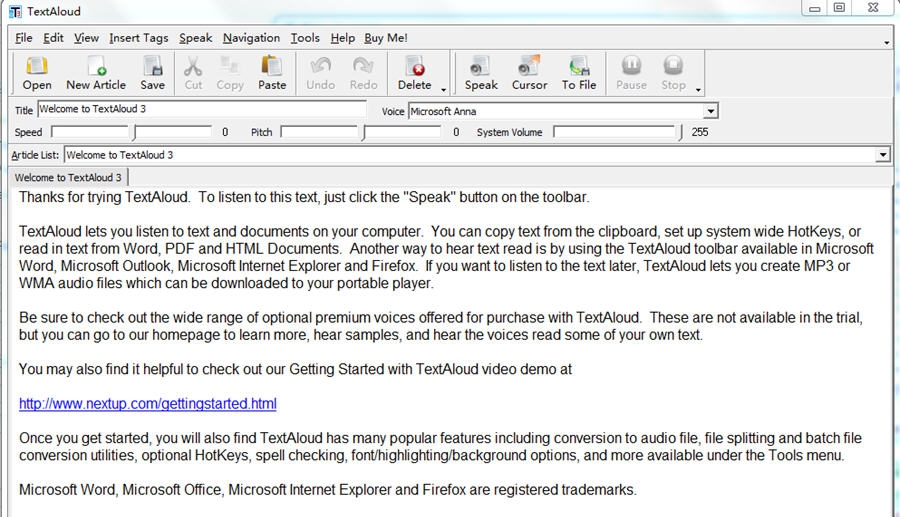Open the View menu
The height and width of the screenshot is (517, 900).
[86, 38]
